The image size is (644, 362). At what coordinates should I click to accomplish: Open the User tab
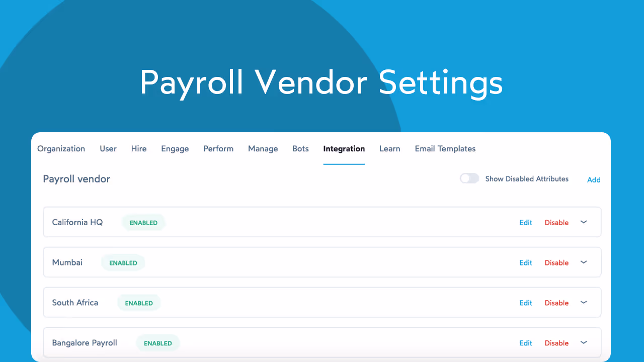pyautogui.click(x=108, y=149)
